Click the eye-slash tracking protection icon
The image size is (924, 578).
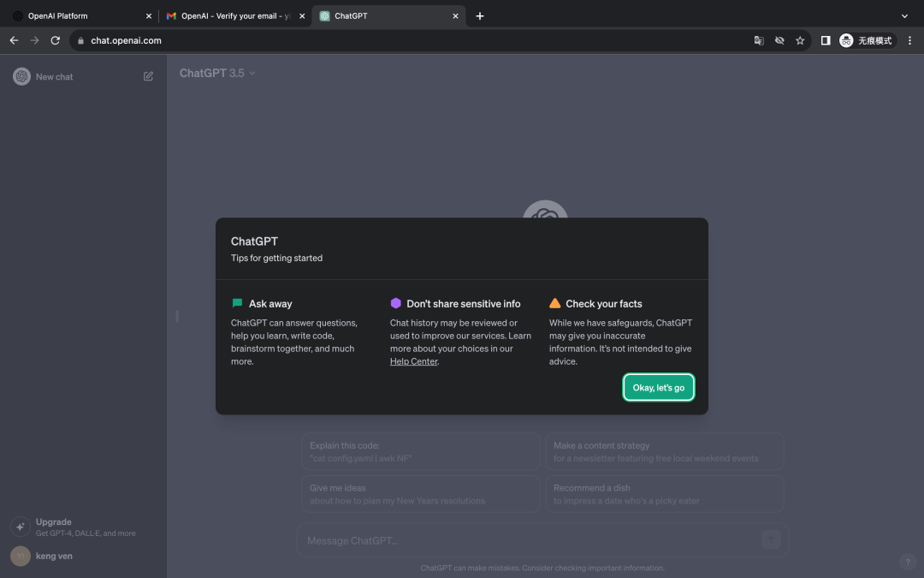[x=779, y=40]
